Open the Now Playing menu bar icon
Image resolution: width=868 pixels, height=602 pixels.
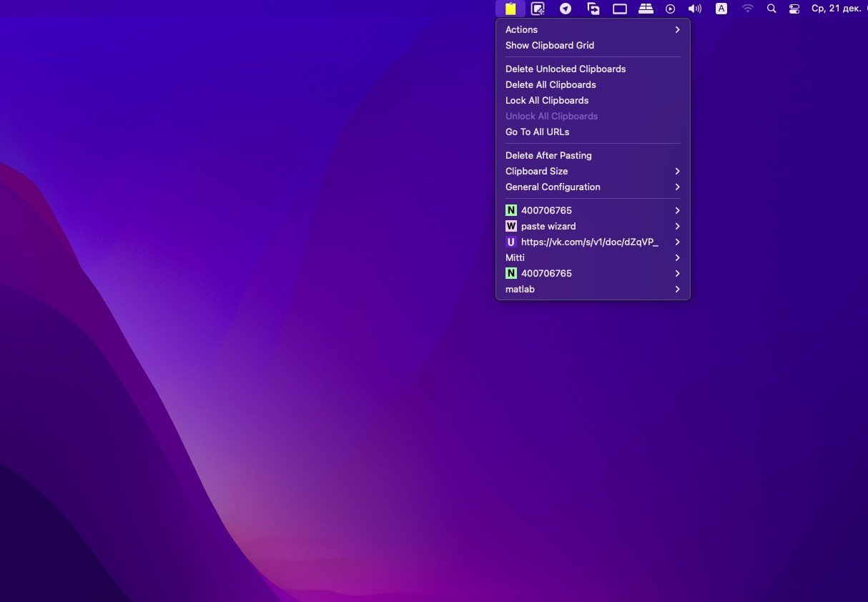pos(670,9)
